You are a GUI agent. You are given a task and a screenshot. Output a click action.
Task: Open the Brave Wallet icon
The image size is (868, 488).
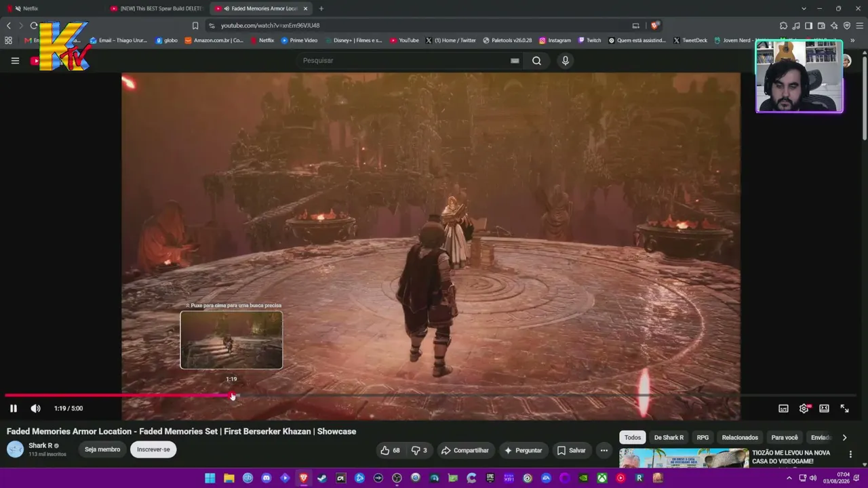pos(821,26)
